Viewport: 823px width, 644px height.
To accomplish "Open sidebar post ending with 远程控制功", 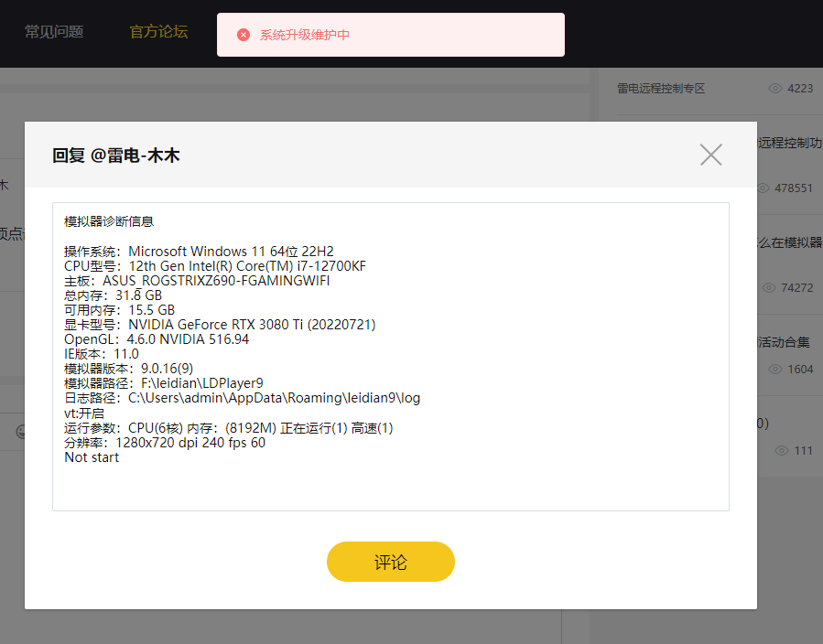I will [x=789, y=143].
